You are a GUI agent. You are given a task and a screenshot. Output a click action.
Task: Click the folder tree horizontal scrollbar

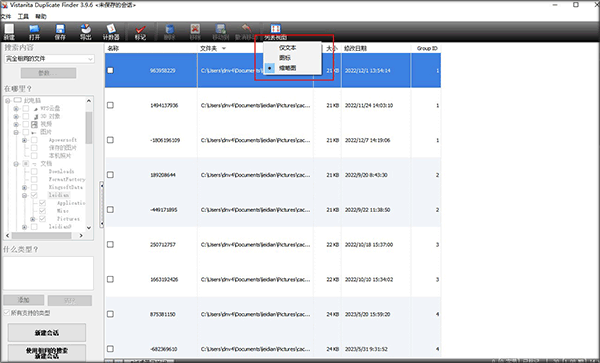pos(41,236)
